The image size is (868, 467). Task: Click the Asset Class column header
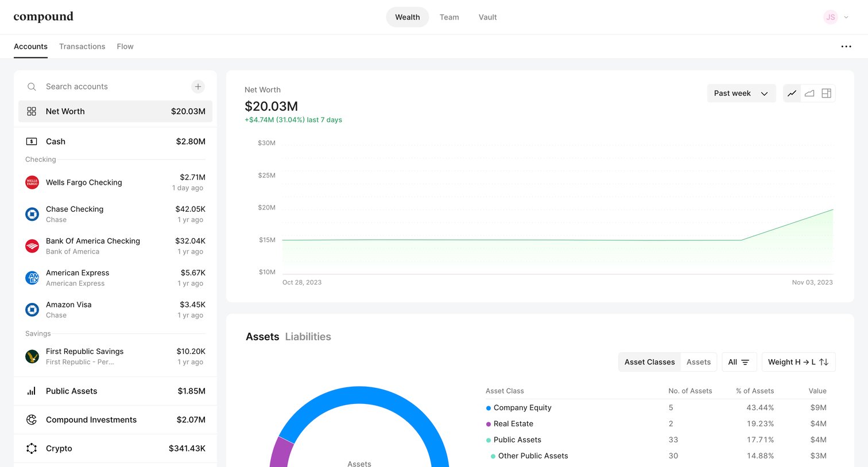tap(505, 391)
